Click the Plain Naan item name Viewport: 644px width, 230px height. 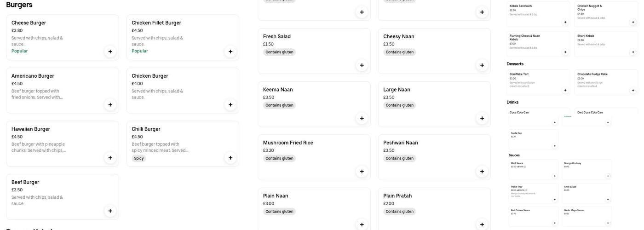(276, 196)
